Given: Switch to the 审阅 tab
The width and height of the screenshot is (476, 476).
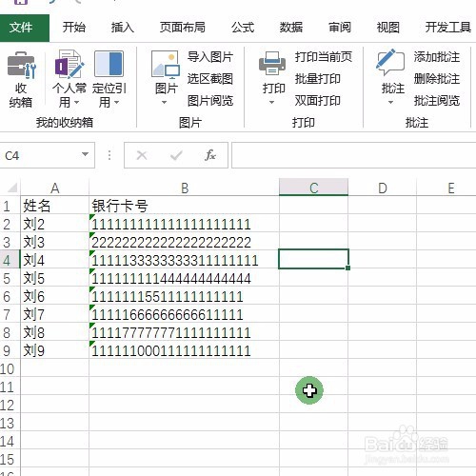Looking at the screenshot, I should (x=340, y=28).
